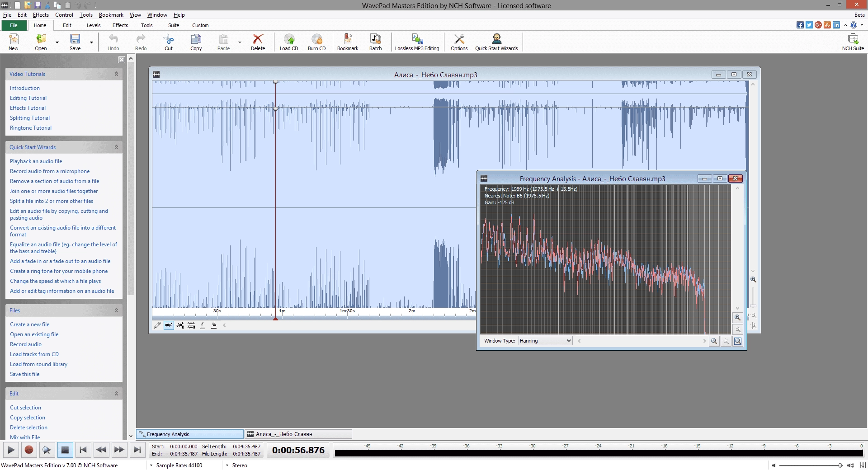
Task: Click zoom-to-fit magnifier in Frequency Analysis
Action: [737, 341]
